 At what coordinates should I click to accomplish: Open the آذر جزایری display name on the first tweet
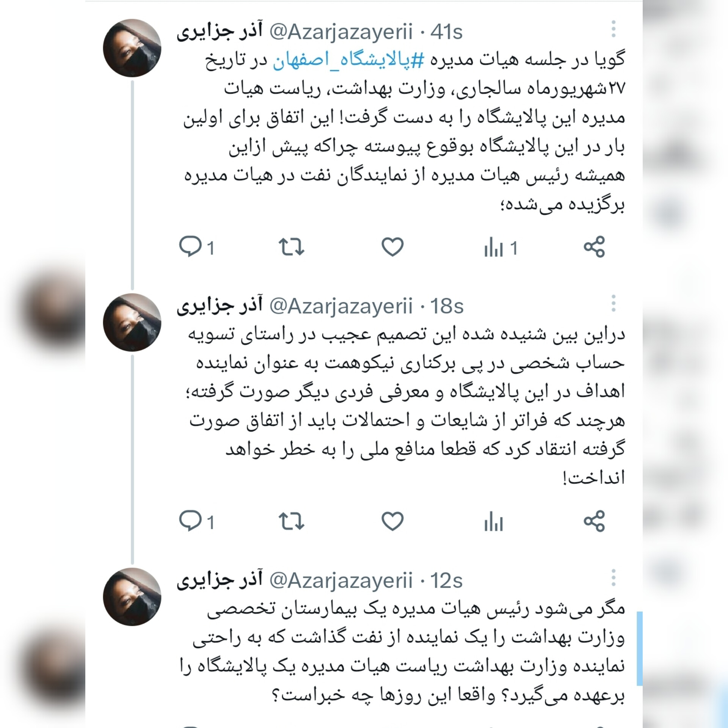(x=220, y=32)
